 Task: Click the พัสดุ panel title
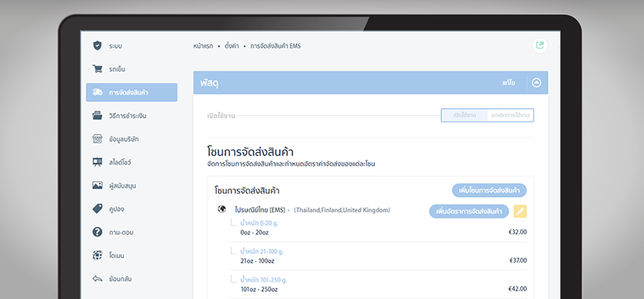coord(209,83)
